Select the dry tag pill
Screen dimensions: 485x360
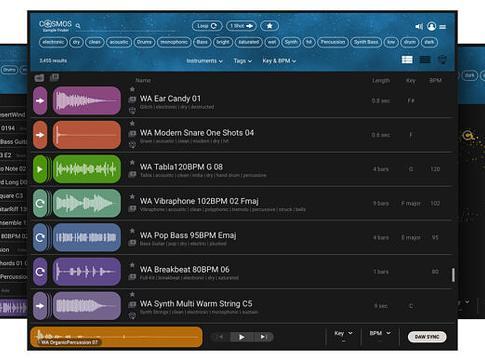76,42
